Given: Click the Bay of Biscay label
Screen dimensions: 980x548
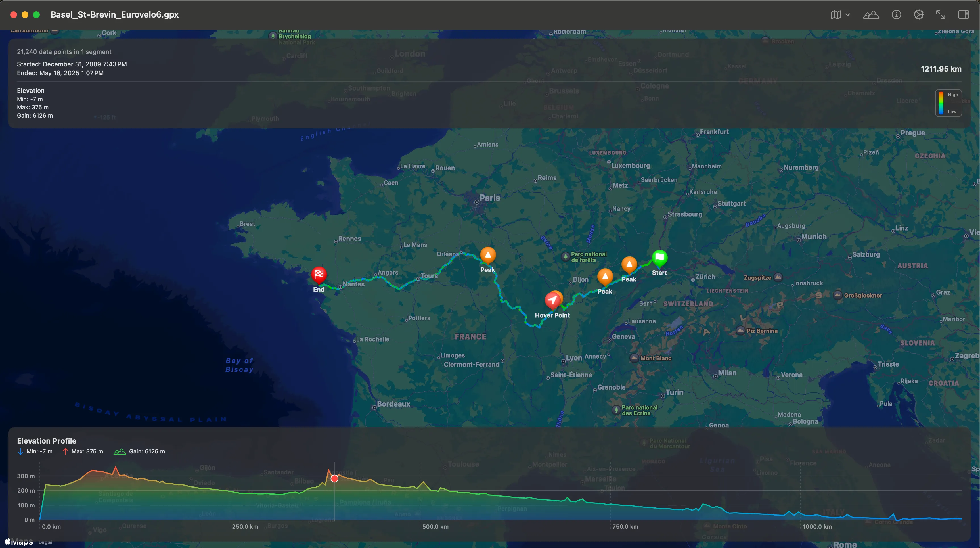Looking at the screenshot, I should click(239, 365).
